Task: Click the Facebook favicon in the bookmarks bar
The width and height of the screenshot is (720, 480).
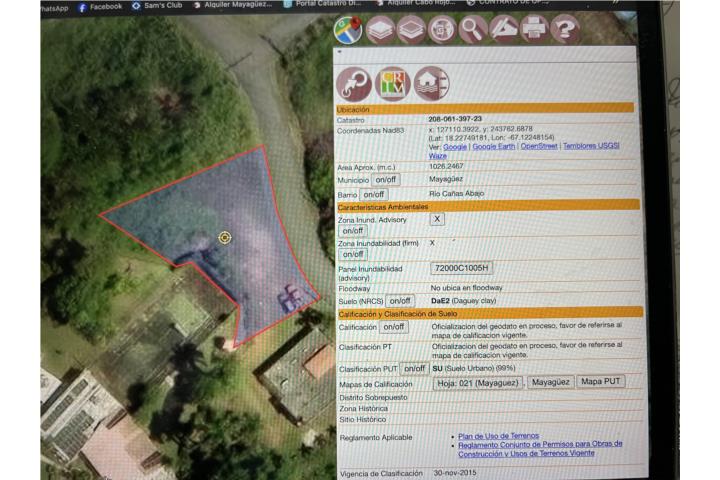Action: coord(83,7)
